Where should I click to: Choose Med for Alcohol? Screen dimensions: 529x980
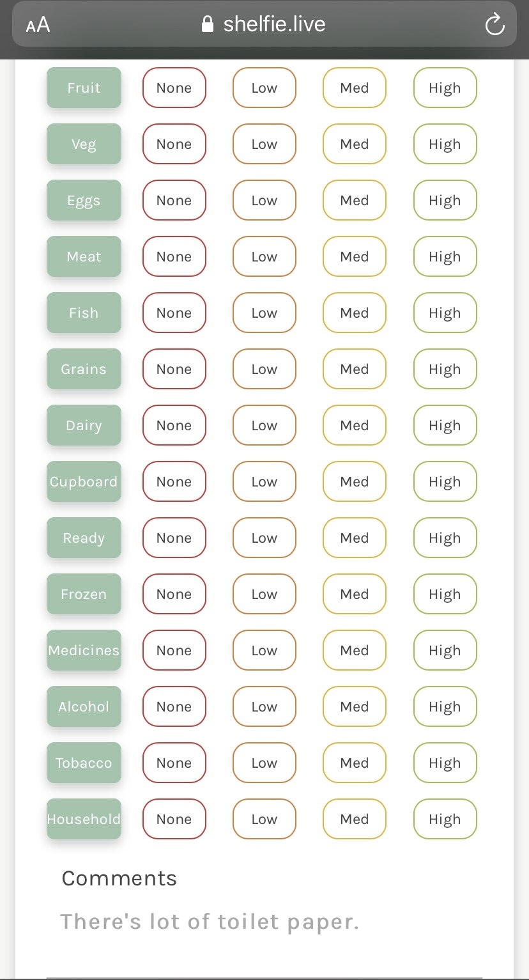[x=355, y=706]
